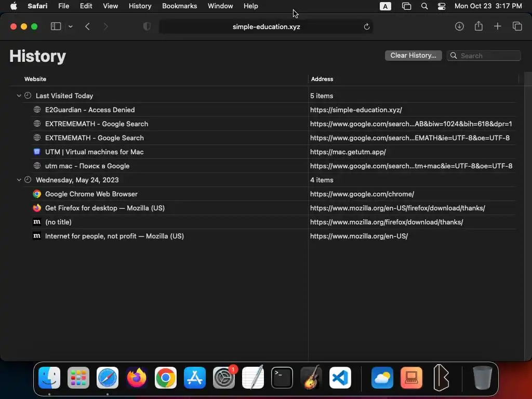The image size is (532, 399).
Task: Launch Firefox from the Dock
Action: (x=137, y=378)
